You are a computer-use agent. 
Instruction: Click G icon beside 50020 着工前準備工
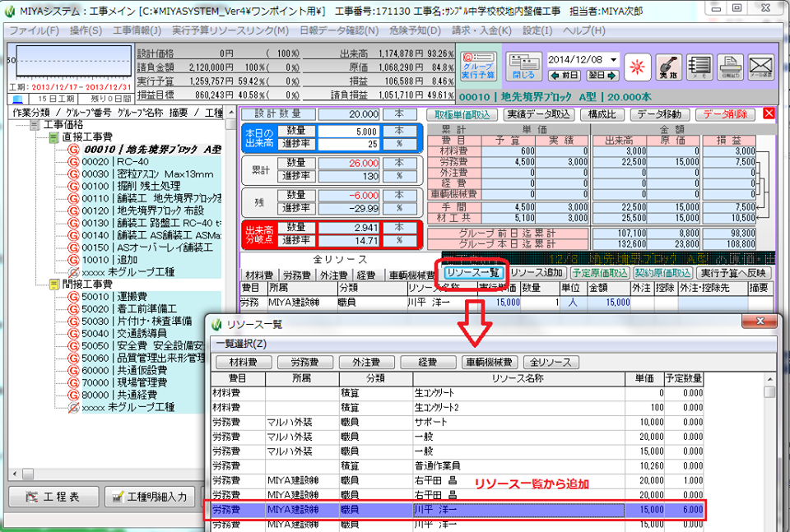[73, 309]
